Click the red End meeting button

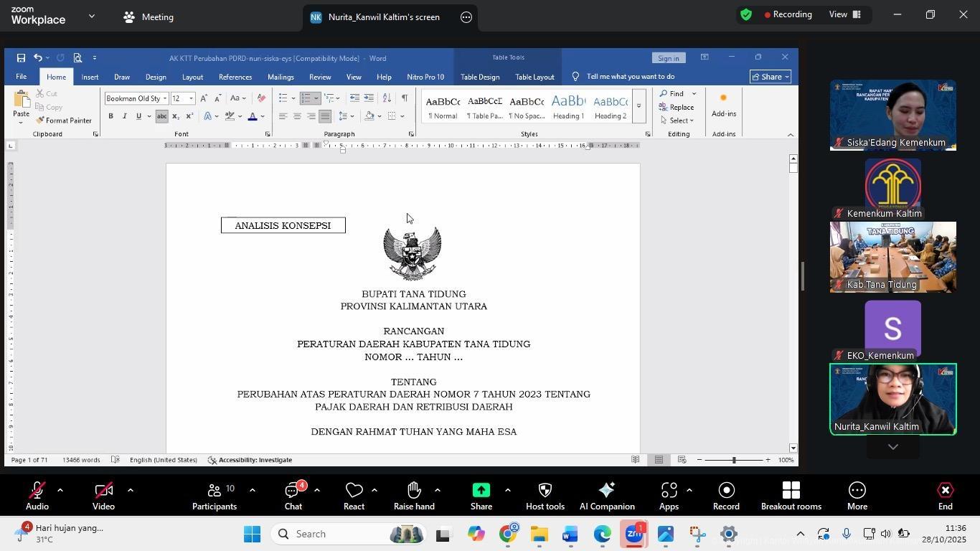click(945, 496)
